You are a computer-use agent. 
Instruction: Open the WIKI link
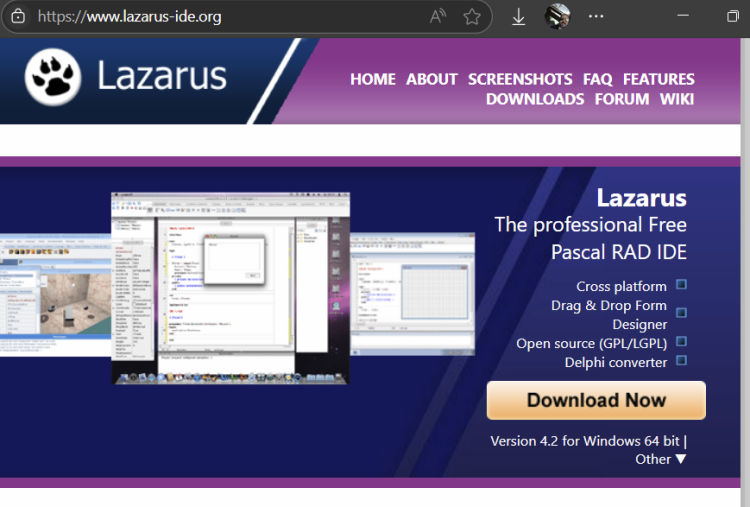(x=676, y=99)
